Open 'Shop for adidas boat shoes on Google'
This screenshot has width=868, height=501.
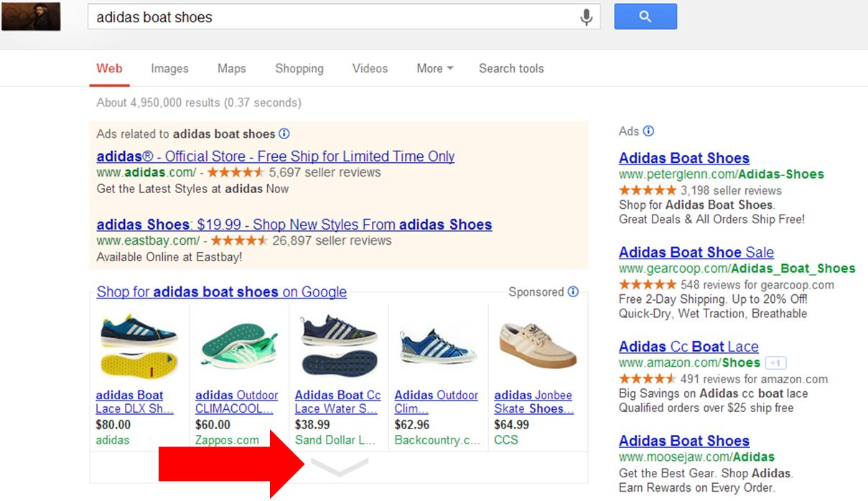click(221, 291)
